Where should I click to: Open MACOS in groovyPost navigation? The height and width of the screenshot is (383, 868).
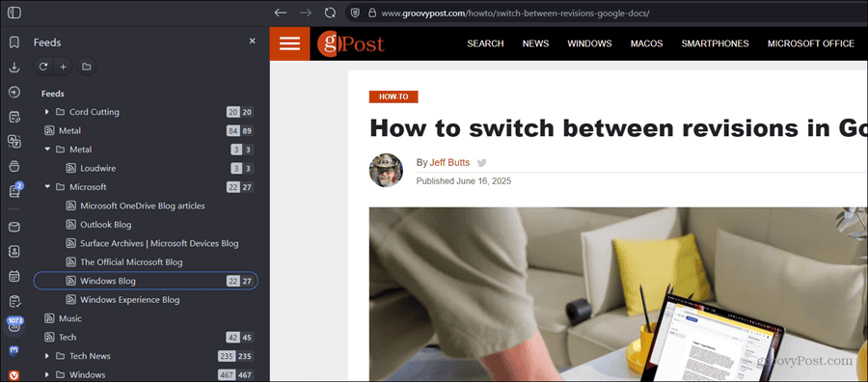coord(646,43)
